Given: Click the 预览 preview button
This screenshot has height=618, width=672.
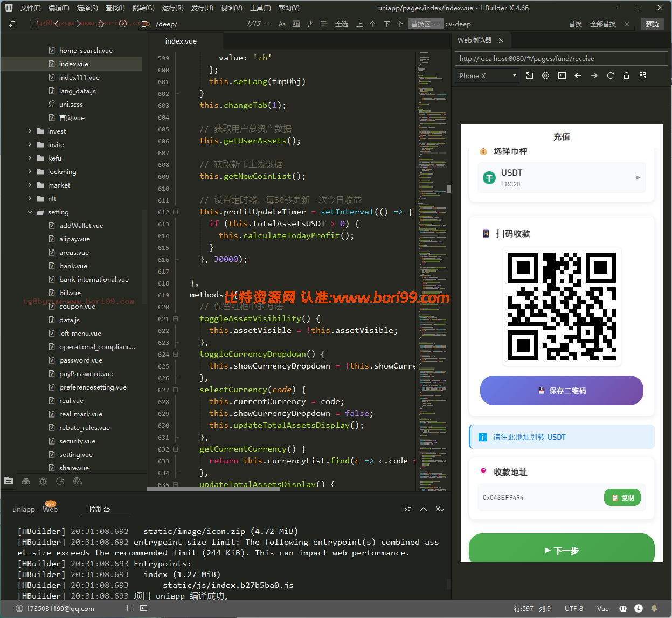Looking at the screenshot, I should coord(653,24).
